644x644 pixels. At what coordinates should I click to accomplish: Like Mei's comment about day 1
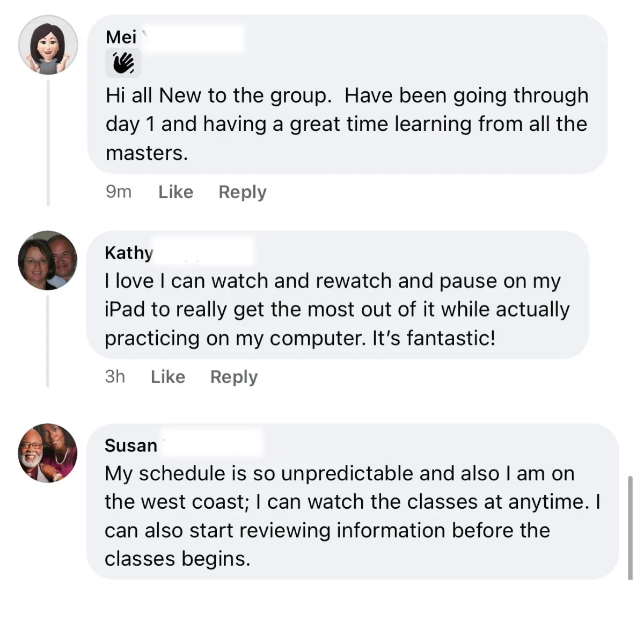pos(175,192)
